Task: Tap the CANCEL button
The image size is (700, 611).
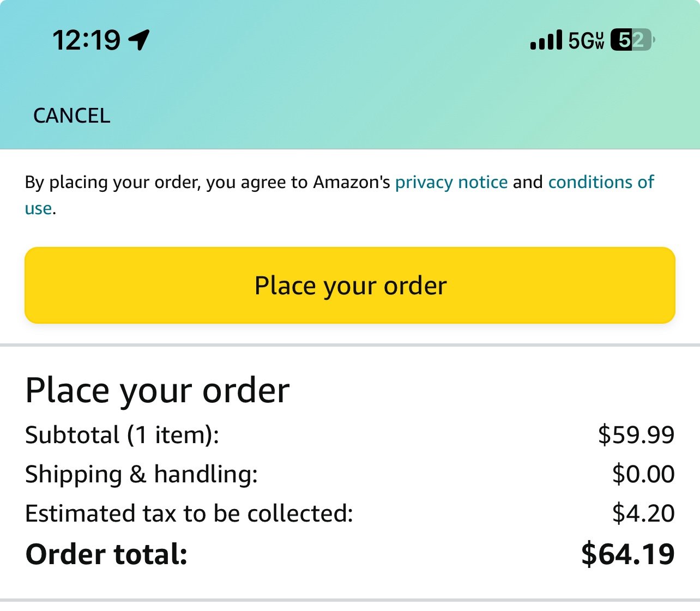Action: pos(71,116)
